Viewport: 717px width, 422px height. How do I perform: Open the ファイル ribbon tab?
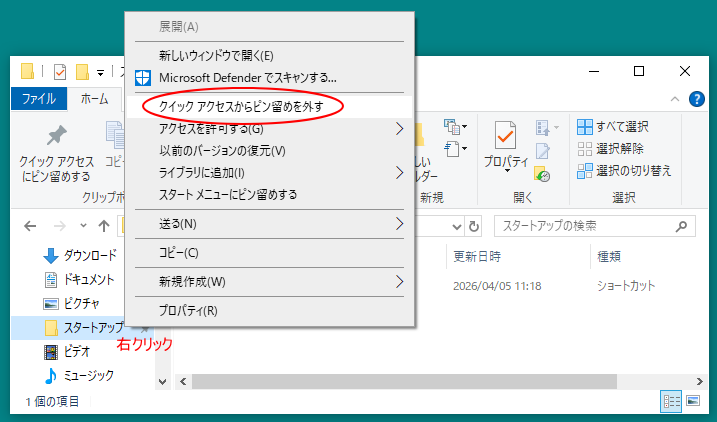[x=39, y=99]
